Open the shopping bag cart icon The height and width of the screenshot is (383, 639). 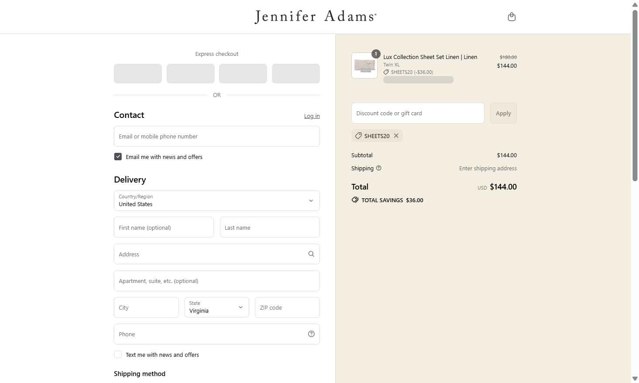[x=512, y=17]
